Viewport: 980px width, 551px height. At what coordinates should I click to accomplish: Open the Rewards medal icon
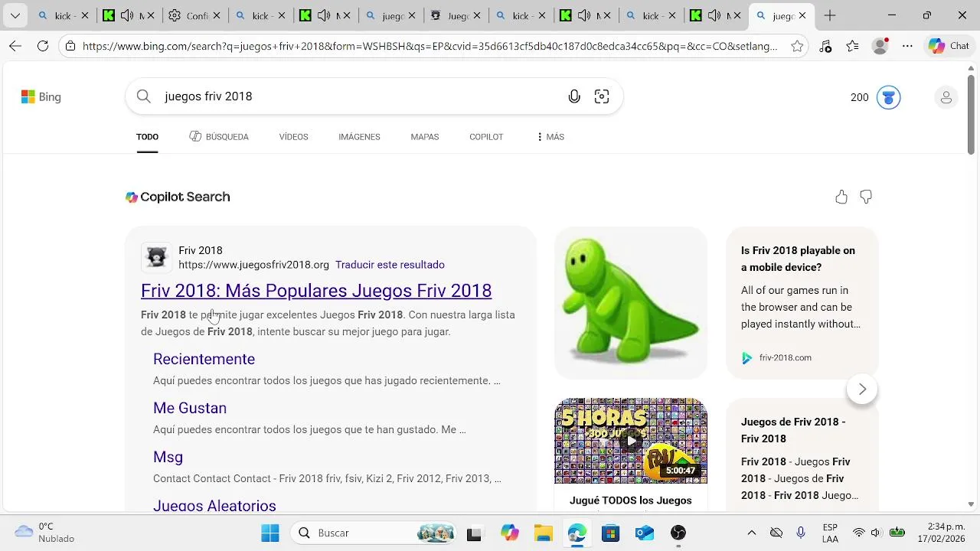[x=888, y=97]
